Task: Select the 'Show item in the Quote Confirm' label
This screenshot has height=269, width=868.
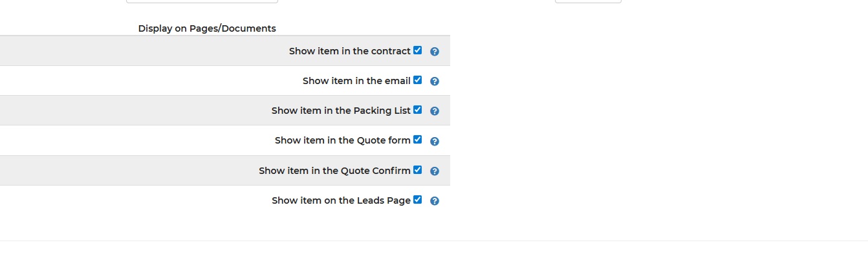Action: [x=334, y=171]
